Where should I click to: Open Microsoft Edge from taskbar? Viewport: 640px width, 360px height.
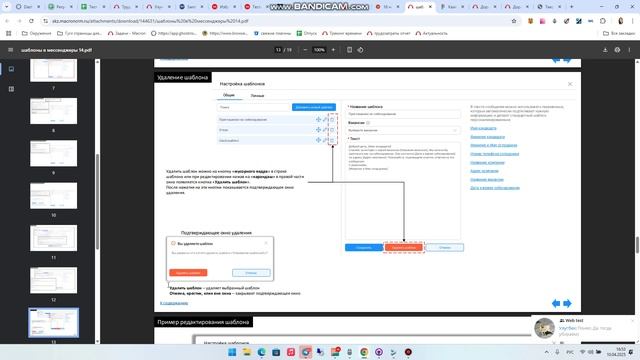[x=261, y=352]
